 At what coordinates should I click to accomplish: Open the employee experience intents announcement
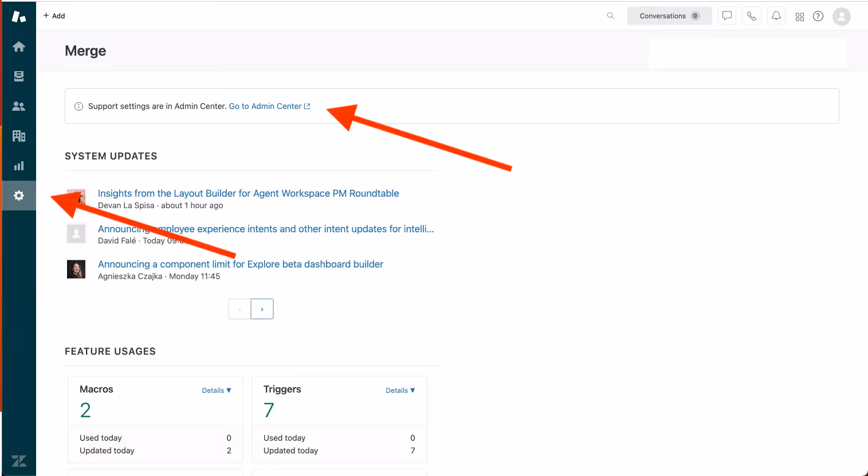pos(266,229)
